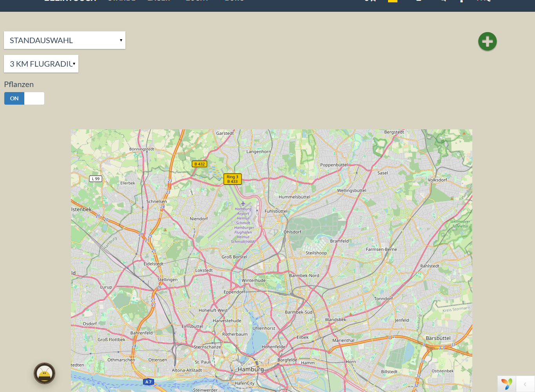Click the Rahlstedt label on map
Screen dimensions: 535x392
point(430,266)
